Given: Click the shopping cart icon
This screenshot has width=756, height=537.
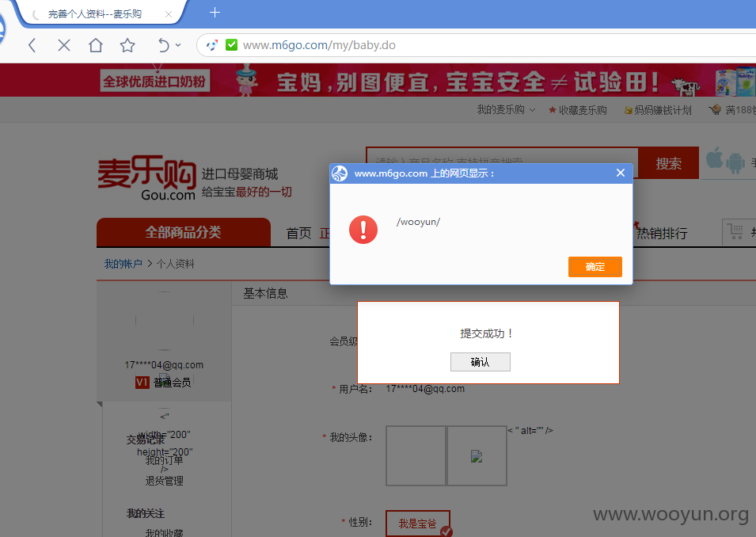Looking at the screenshot, I should [x=735, y=231].
